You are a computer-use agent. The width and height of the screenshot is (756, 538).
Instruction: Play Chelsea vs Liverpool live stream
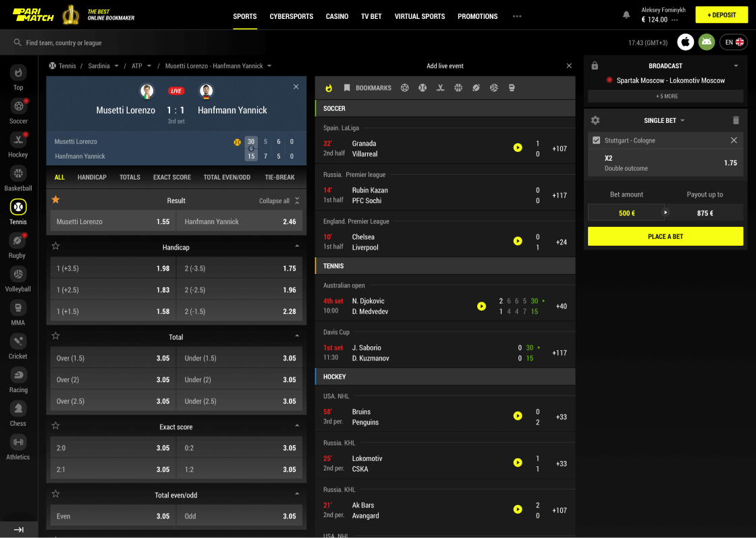point(518,241)
